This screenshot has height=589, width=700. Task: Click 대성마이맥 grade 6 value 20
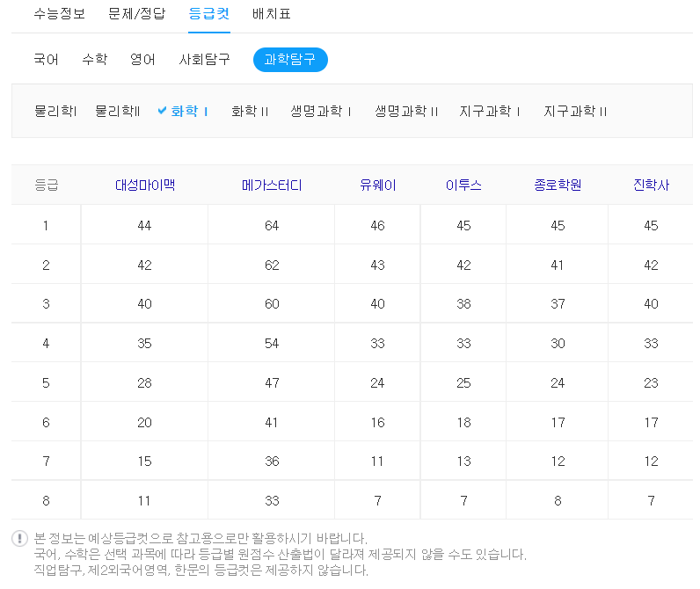(x=144, y=422)
